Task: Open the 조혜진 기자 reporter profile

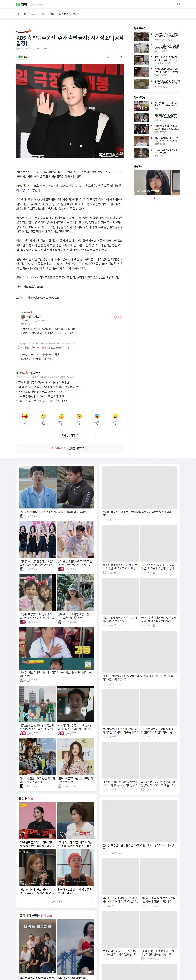Action: (x=32, y=317)
